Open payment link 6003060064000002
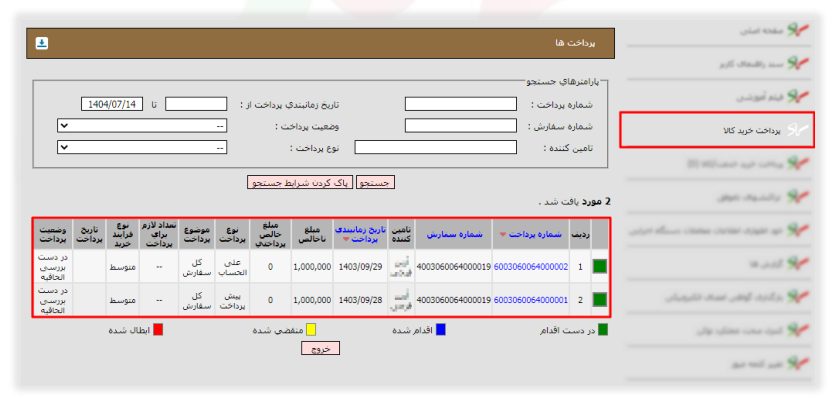Image resolution: width=835 pixels, height=405 pixels. (x=531, y=267)
